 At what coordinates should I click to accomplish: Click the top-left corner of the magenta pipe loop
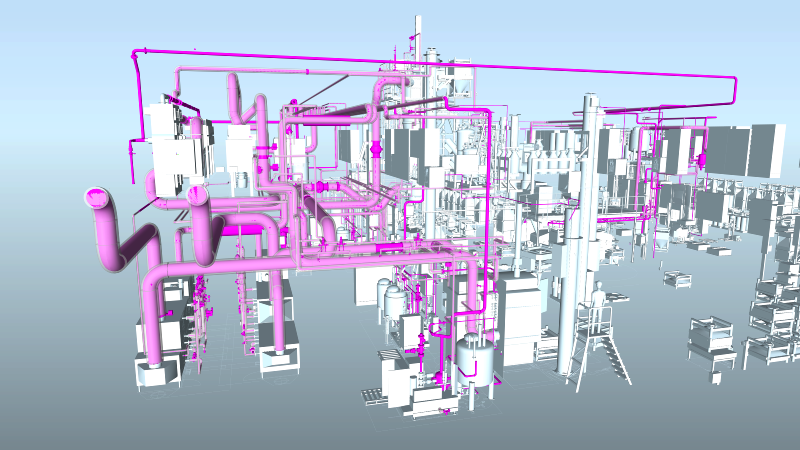(x=134, y=52)
